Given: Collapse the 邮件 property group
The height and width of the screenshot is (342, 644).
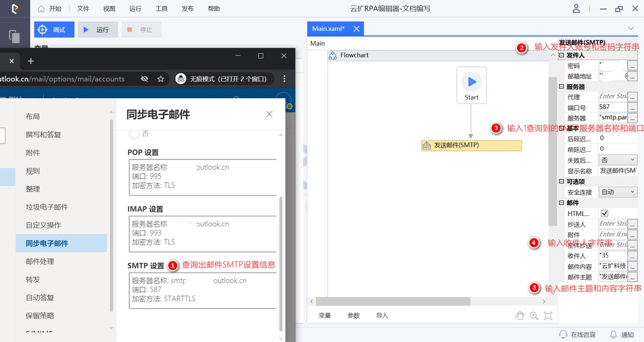Looking at the screenshot, I should pos(561,203).
